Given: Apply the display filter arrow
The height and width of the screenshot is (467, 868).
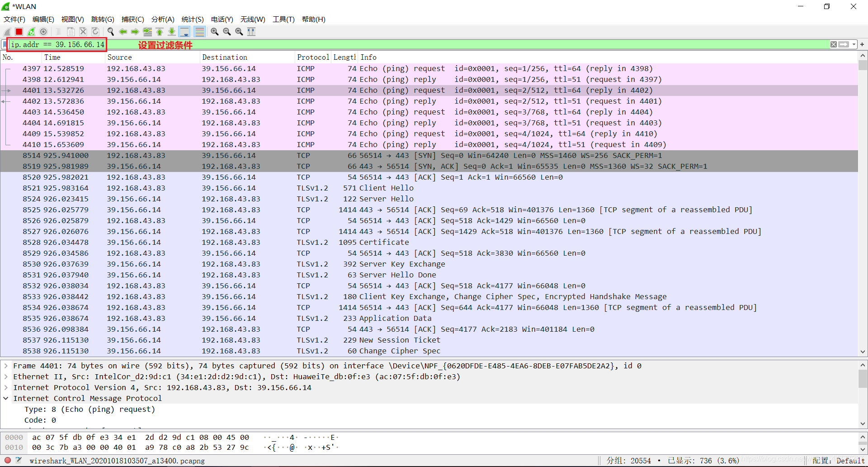Looking at the screenshot, I should [x=844, y=44].
